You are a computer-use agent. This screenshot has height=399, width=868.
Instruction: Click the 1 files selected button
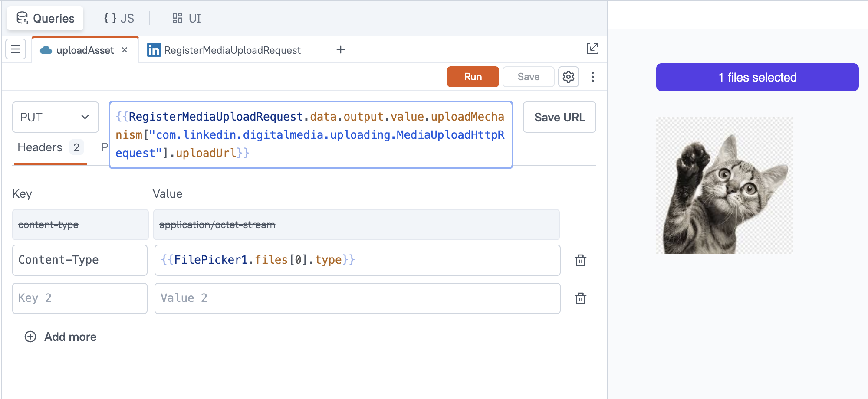click(x=757, y=77)
